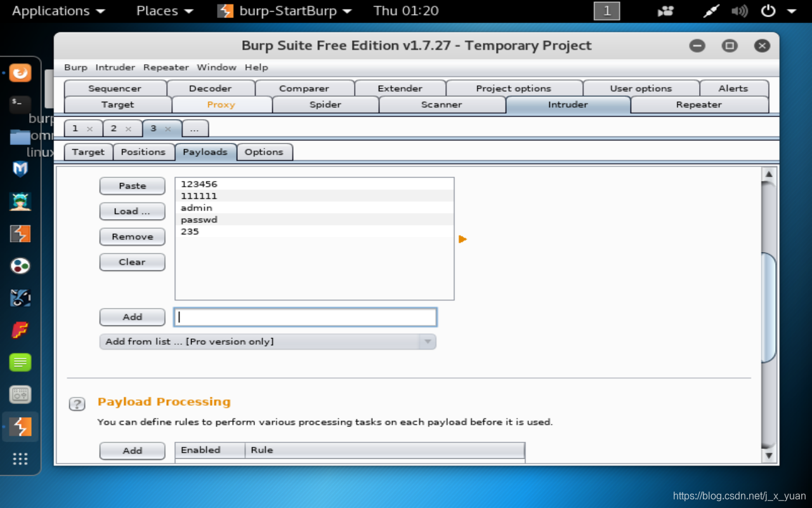Click the Payload Processing help question icon
Image resolution: width=812 pixels, height=508 pixels.
point(77,404)
